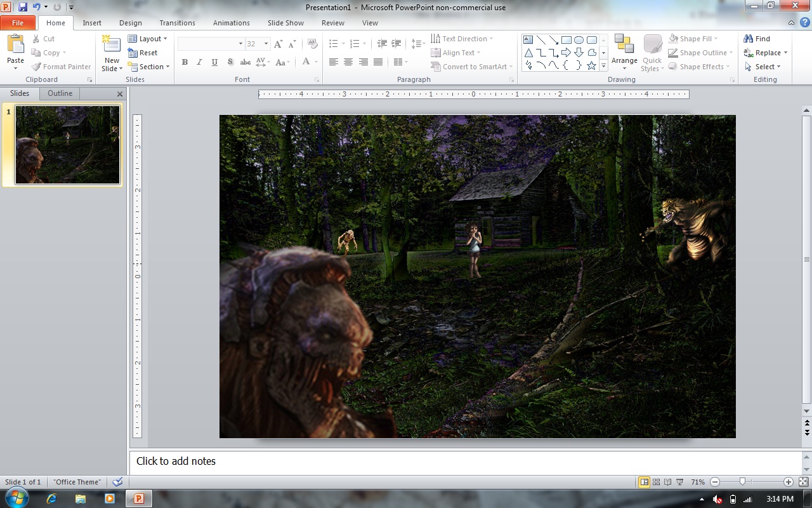Click the font name box
Viewport: 812px width, 508px height.
pyautogui.click(x=211, y=44)
